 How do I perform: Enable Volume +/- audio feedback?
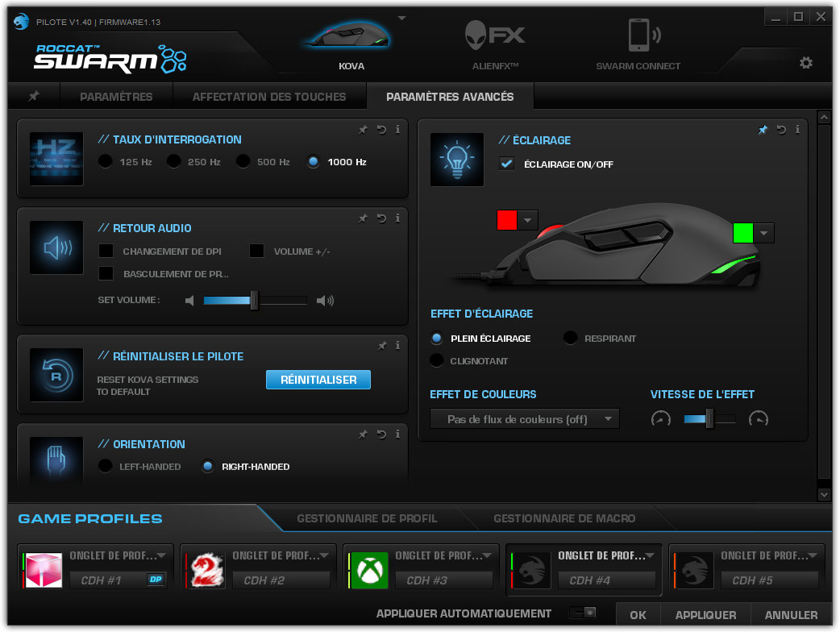pyautogui.click(x=256, y=251)
